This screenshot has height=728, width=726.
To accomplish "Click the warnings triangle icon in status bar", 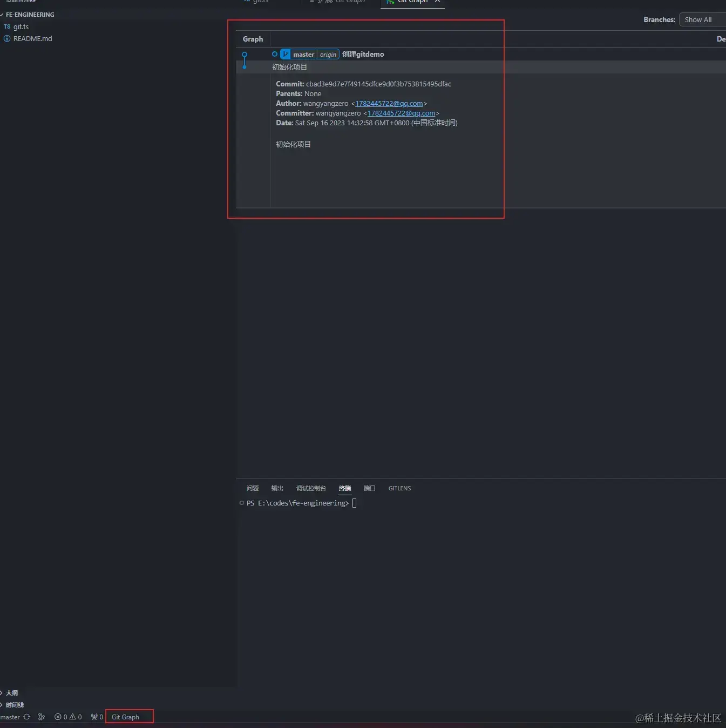I will point(72,717).
